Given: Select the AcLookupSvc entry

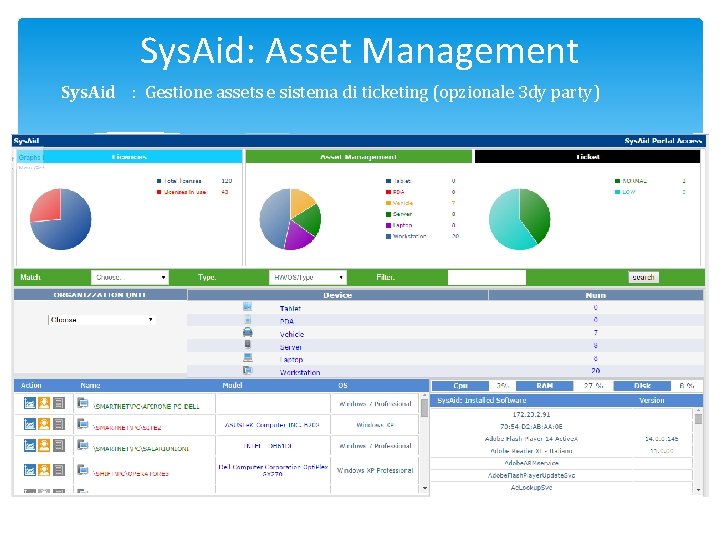Looking at the screenshot, I should tap(531, 488).
